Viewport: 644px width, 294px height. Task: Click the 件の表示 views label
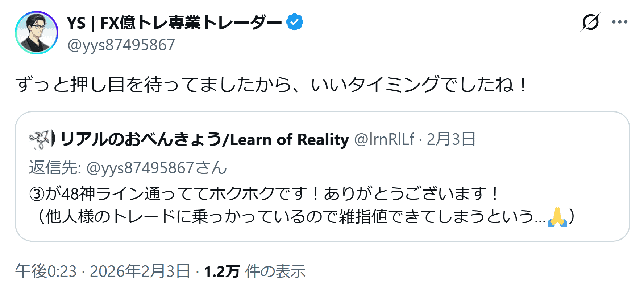pyautogui.click(x=275, y=271)
